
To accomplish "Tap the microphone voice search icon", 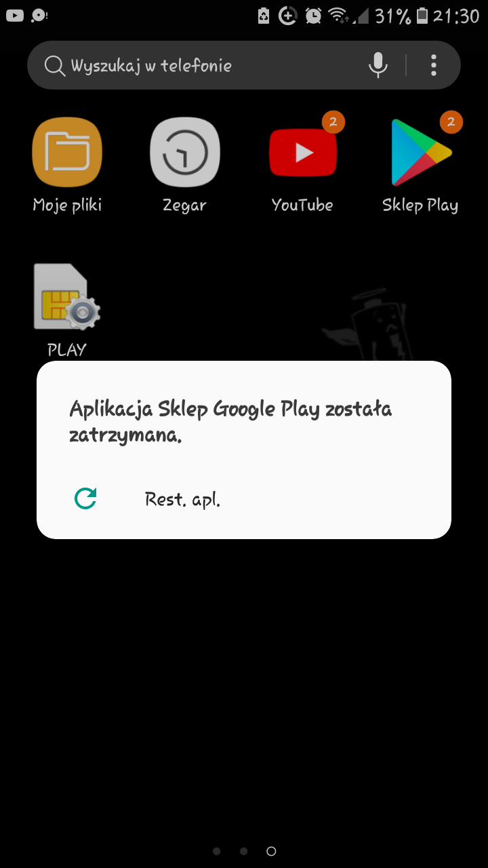I will point(378,66).
